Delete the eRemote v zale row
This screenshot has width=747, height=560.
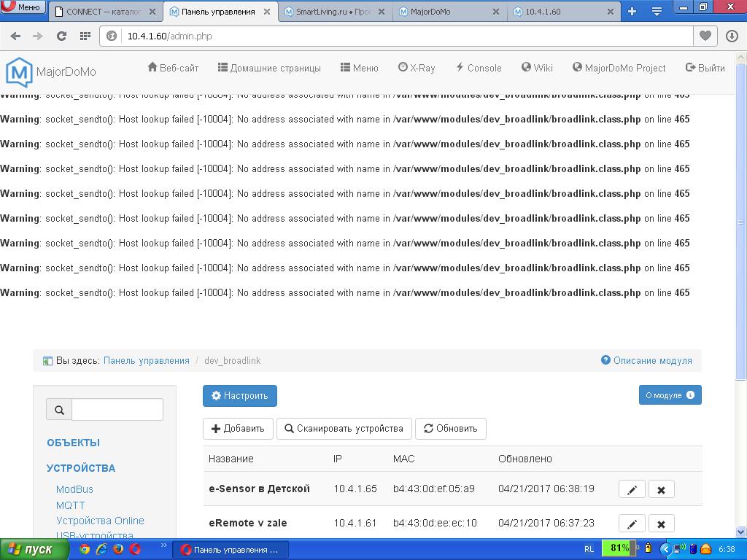(661, 524)
